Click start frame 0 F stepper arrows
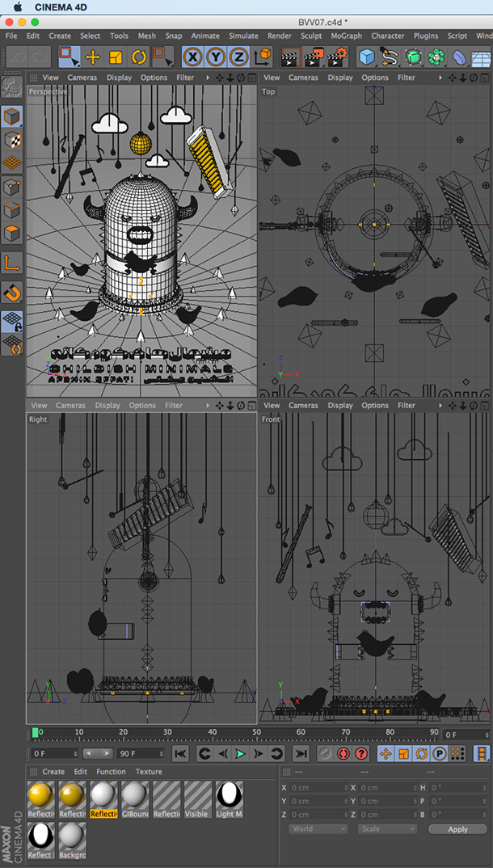The height and width of the screenshot is (868, 493). tap(75, 753)
